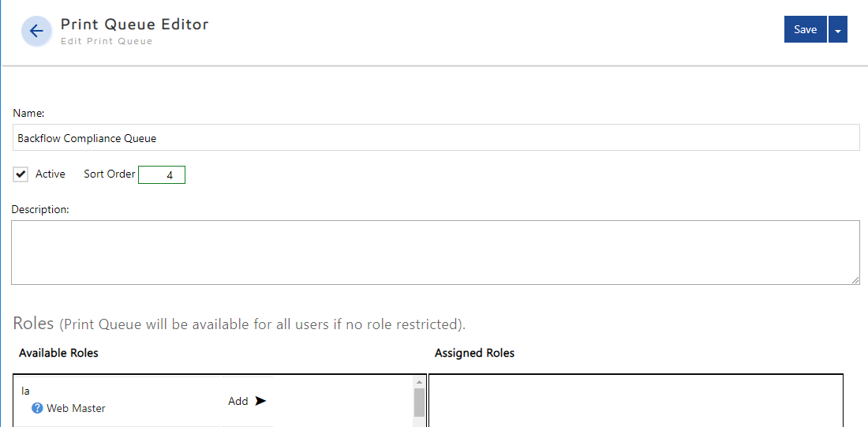868x427 pixels.
Task: Focus the Name text field
Action: click(436, 138)
